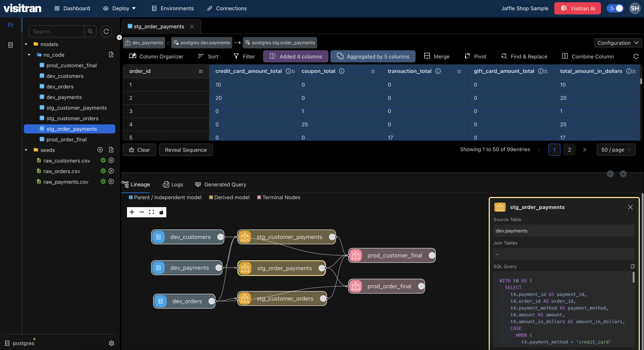Go to next results page arrow
The height and width of the screenshot is (350, 644).
pos(584,149)
